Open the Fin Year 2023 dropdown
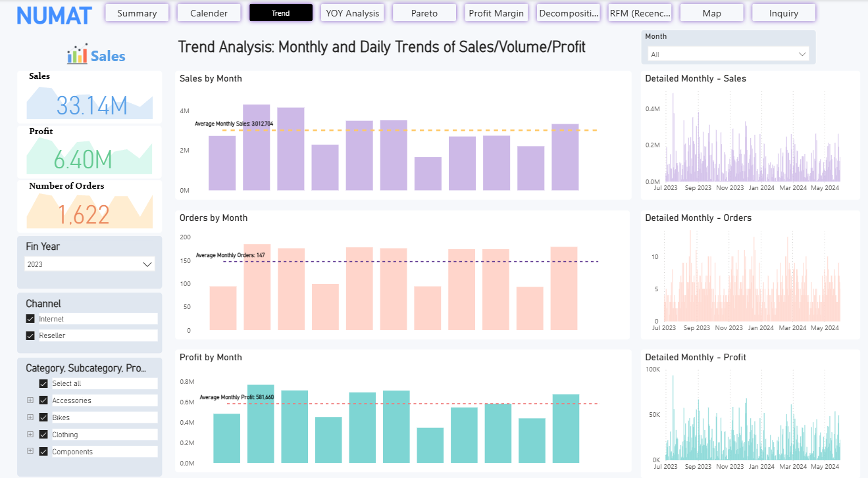The width and height of the screenshot is (868, 478). pos(89,264)
